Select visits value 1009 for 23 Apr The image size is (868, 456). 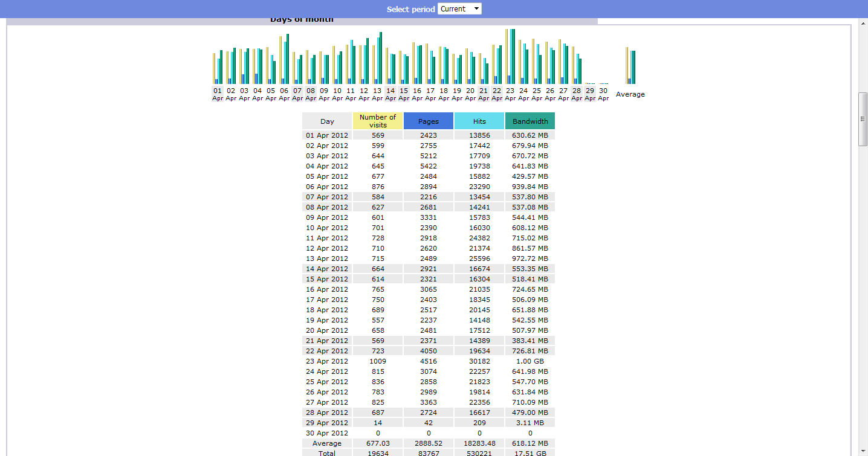(378, 361)
